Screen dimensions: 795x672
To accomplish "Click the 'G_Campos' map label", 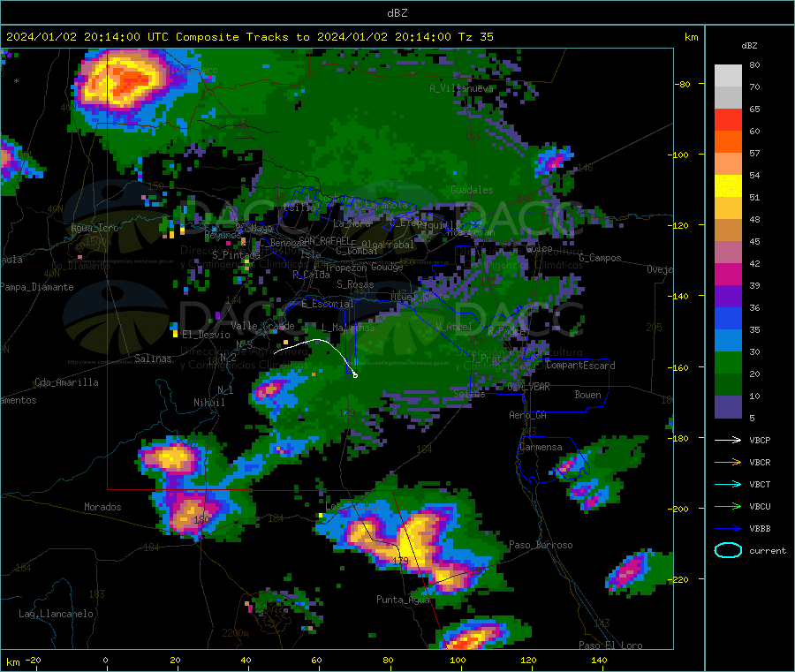I will (x=600, y=258).
